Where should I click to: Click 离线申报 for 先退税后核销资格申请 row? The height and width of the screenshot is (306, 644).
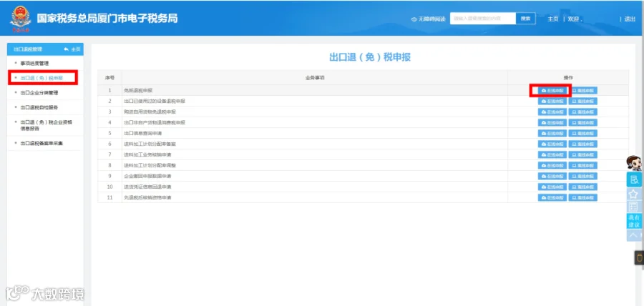582,198
